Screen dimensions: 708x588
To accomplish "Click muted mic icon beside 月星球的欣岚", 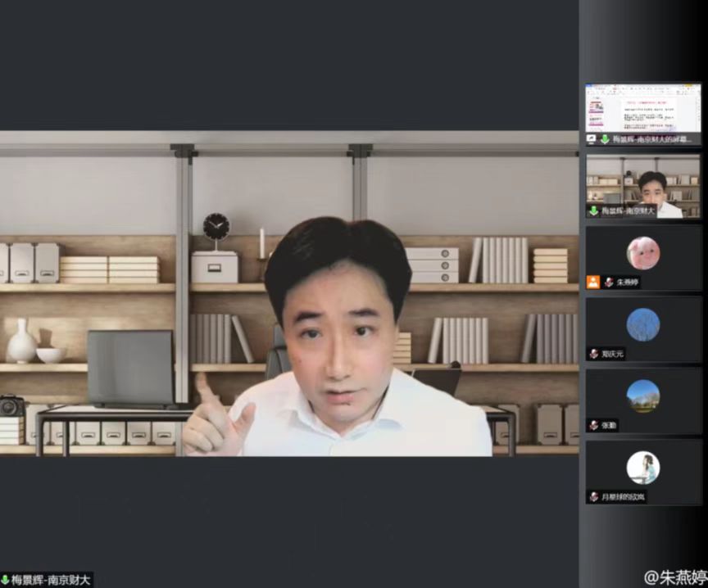I will tap(593, 497).
